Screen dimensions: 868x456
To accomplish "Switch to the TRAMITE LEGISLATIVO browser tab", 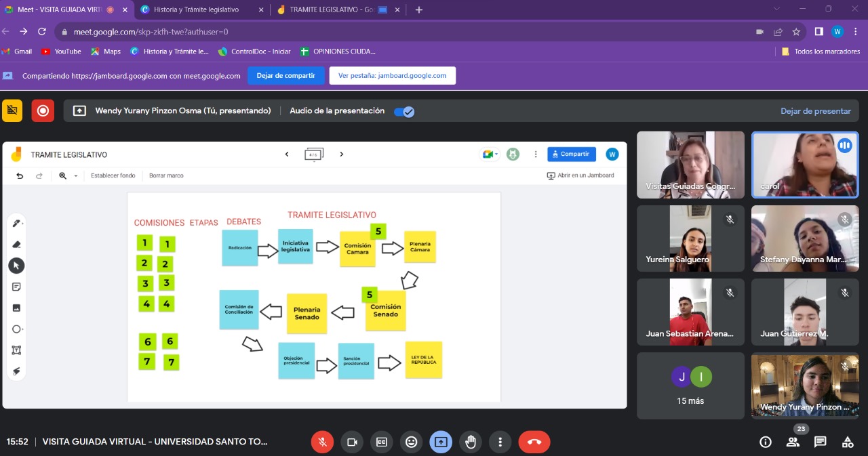I will [330, 9].
